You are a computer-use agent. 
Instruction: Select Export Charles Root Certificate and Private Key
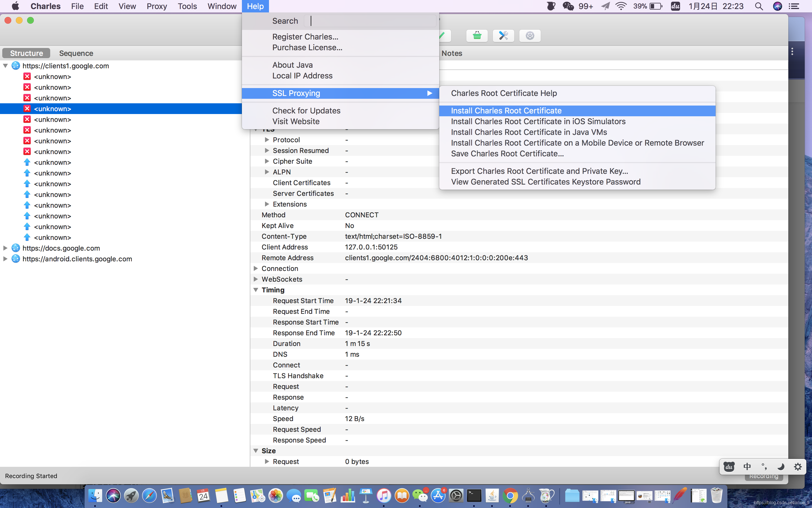[577, 171]
